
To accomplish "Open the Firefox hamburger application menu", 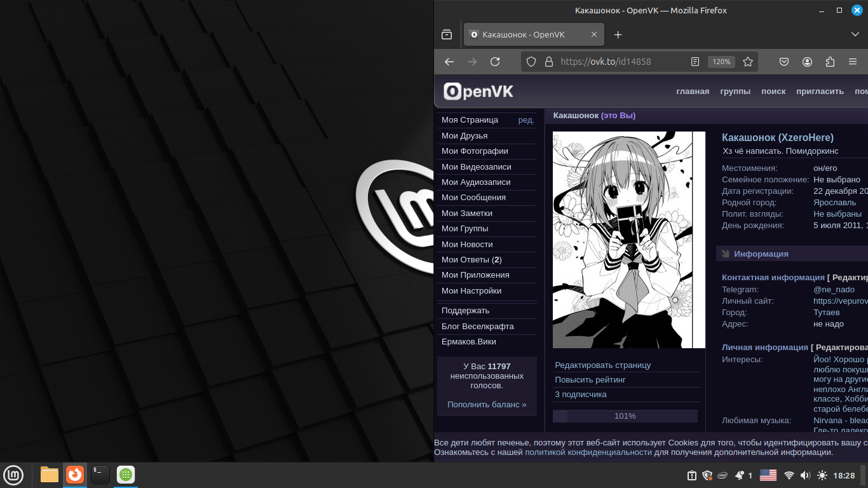I will tap(853, 62).
